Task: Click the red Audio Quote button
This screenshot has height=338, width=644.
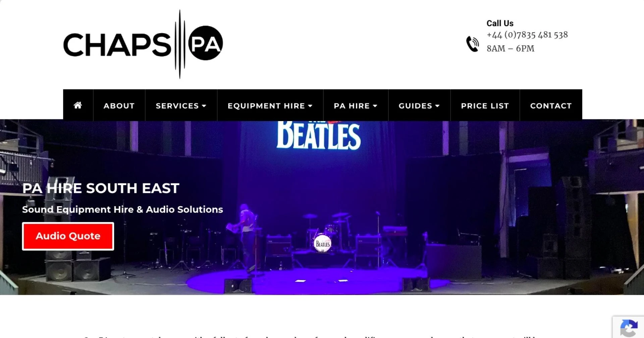Action: coord(68,236)
